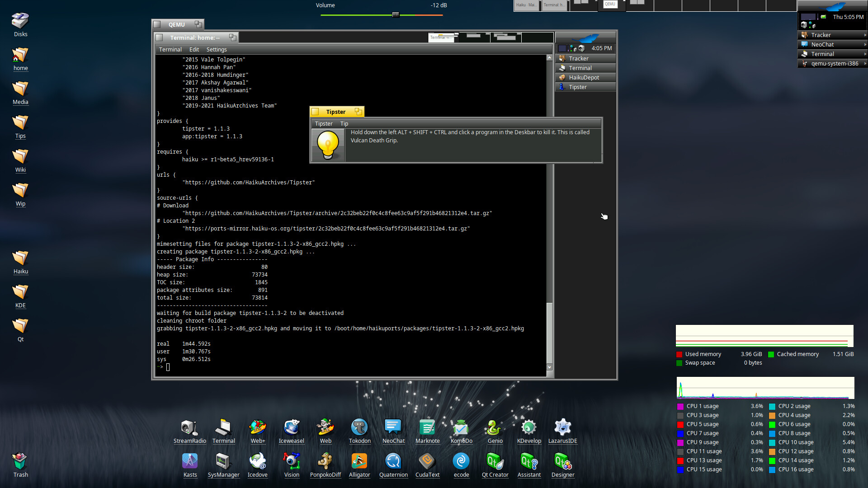Click the Volume slider knob
This screenshot has height=488, width=868.
click(396, 14)
